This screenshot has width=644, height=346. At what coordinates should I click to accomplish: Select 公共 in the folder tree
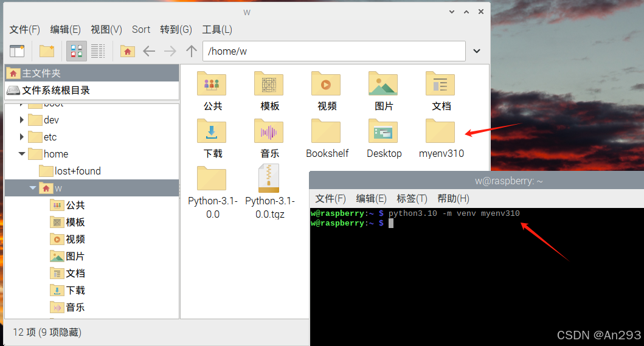point(68,205)
